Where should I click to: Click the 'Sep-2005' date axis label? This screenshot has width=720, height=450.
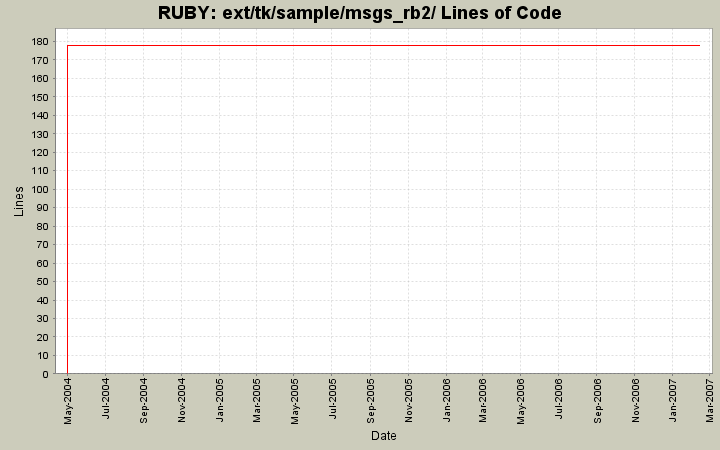(x=371, y=400)
